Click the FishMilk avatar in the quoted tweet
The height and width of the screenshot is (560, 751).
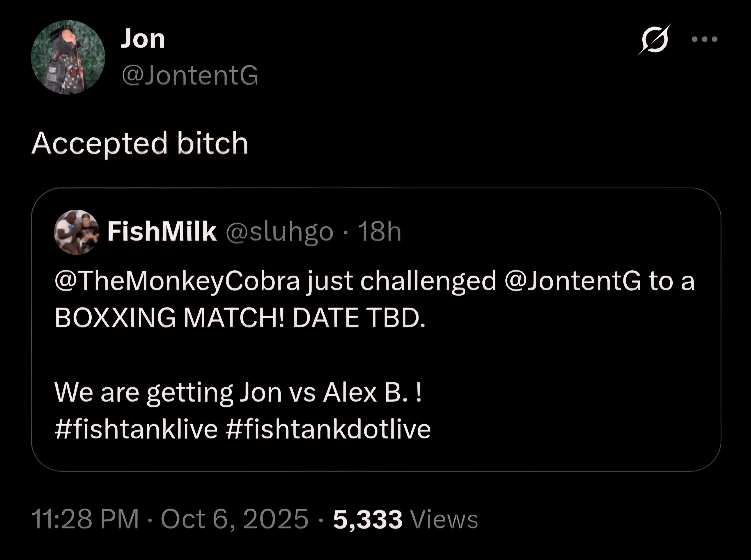[77, 232]
